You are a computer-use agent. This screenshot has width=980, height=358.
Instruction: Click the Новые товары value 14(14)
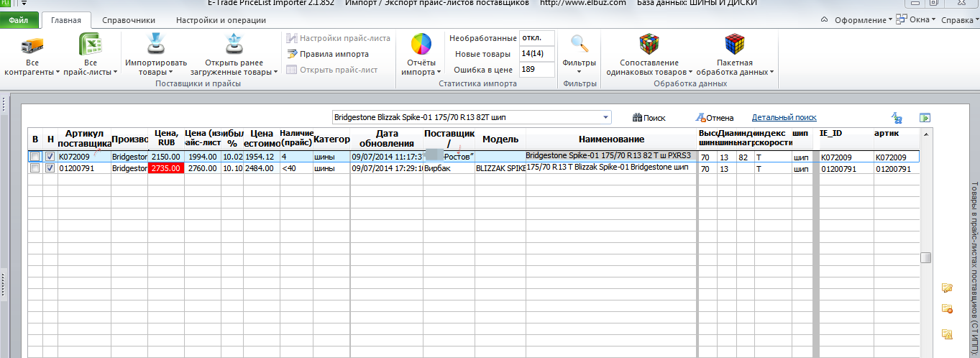[536, 54]
